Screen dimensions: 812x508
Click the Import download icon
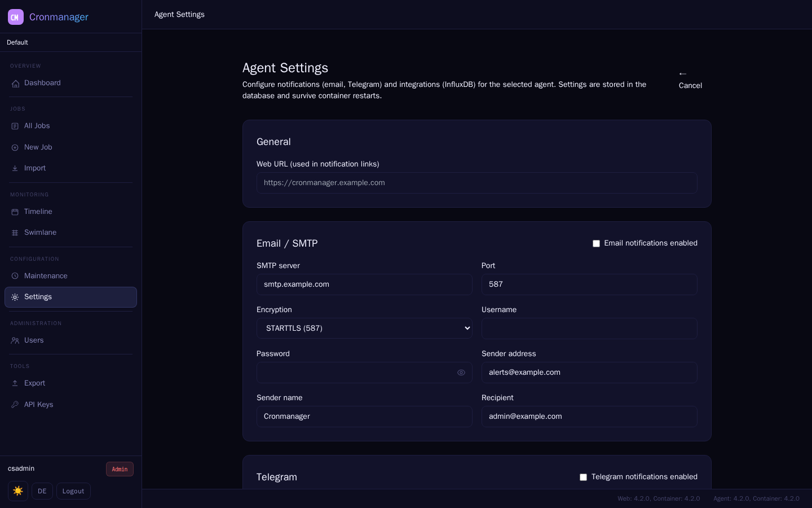(x=15, y=169)
